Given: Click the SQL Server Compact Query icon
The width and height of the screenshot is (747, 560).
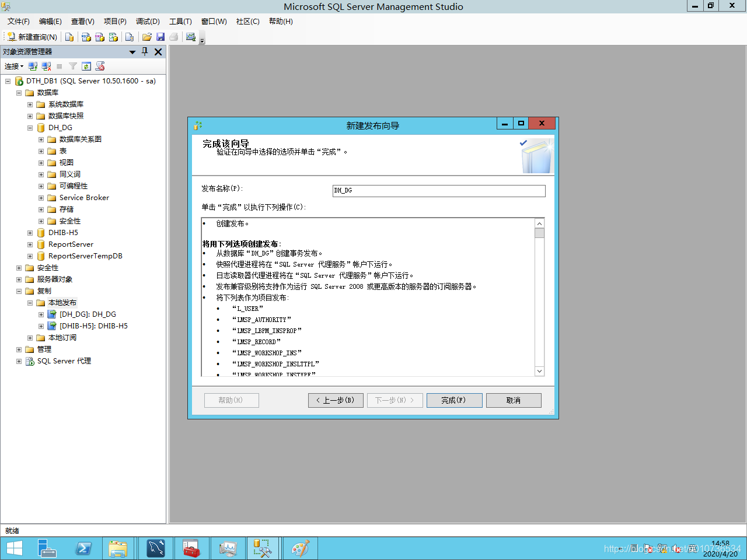Looking at the screenshot, I should point(130,37).
